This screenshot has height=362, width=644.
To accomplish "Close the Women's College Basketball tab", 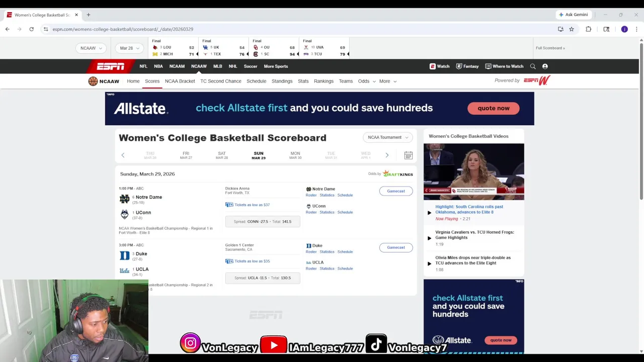I will point(76,15).
